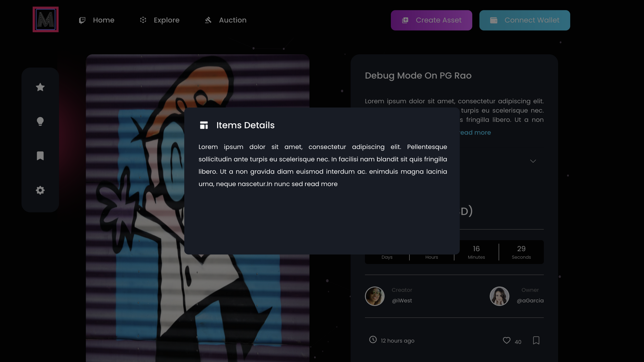The width and height of the screenshot is (644, 362).
Task: Click the Connect Wallet button
Action: pos(524,20)
